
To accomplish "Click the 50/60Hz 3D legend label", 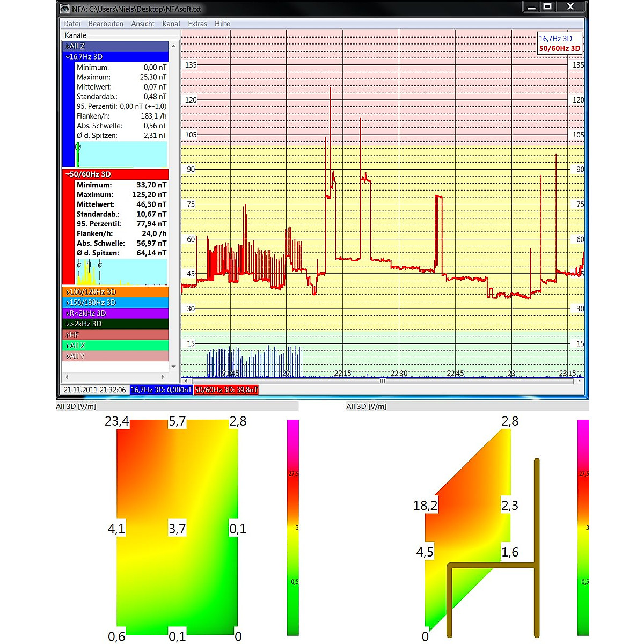I will tap(559, 48).
